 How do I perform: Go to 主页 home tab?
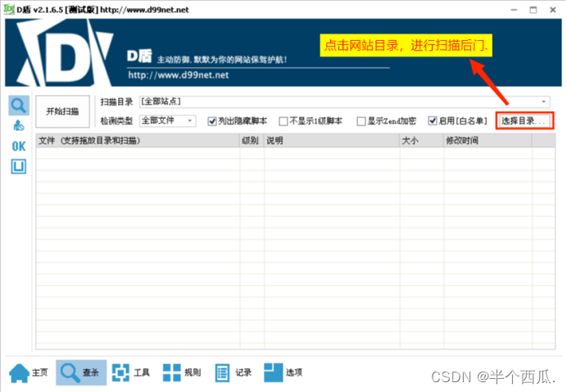[29, 372]
